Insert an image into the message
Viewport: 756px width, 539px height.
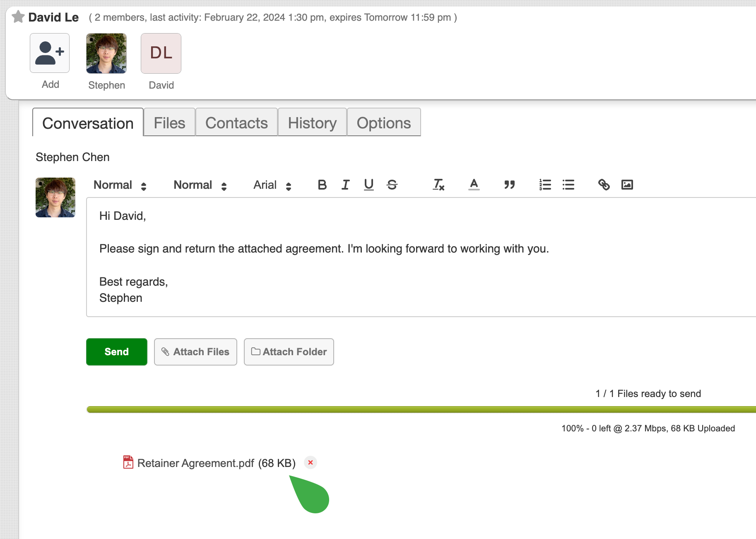point(628,185)
